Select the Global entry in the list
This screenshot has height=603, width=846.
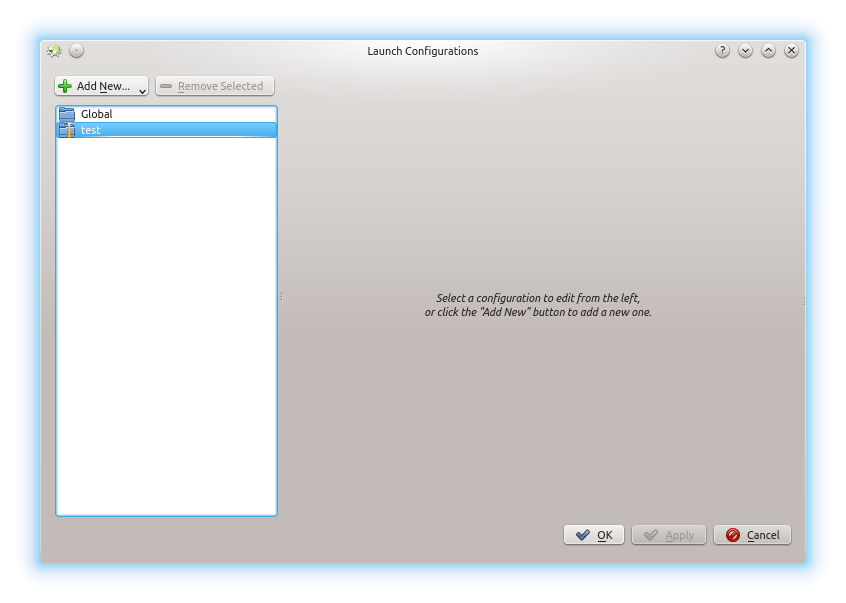pos(97,114)
